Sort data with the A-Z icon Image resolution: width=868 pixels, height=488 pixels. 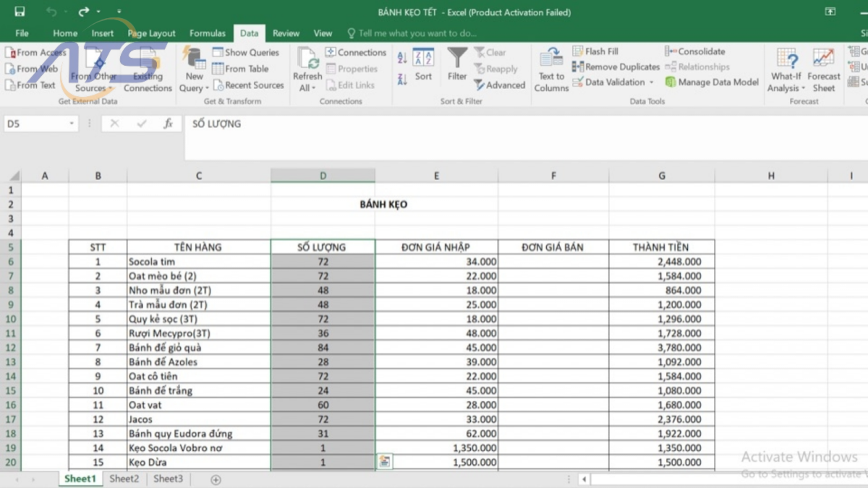[x=402, y=56]
